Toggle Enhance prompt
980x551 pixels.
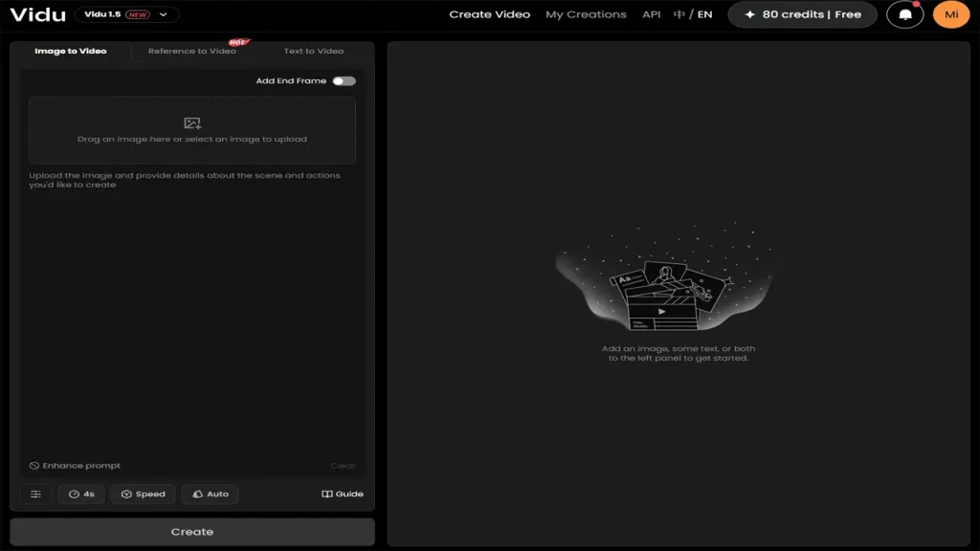tap(75, 466)
